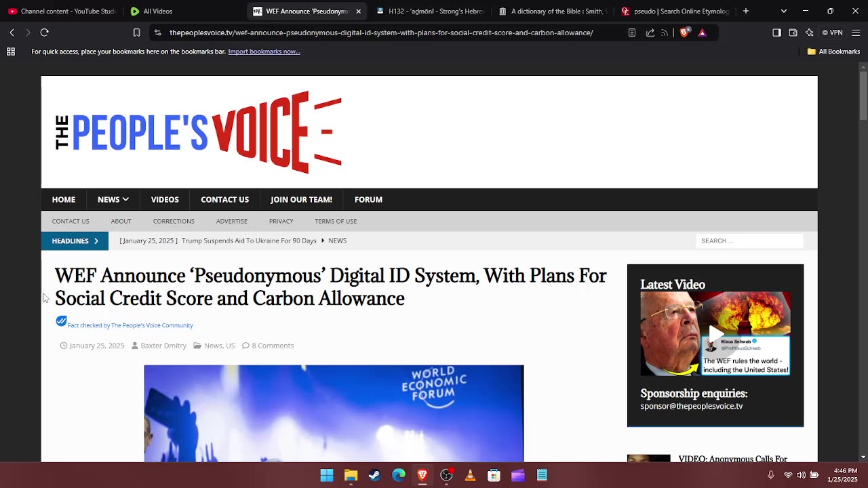The image size is (868, 488).
Task: Click the World Economic Forum article image
Action: (x=334, y=413)
